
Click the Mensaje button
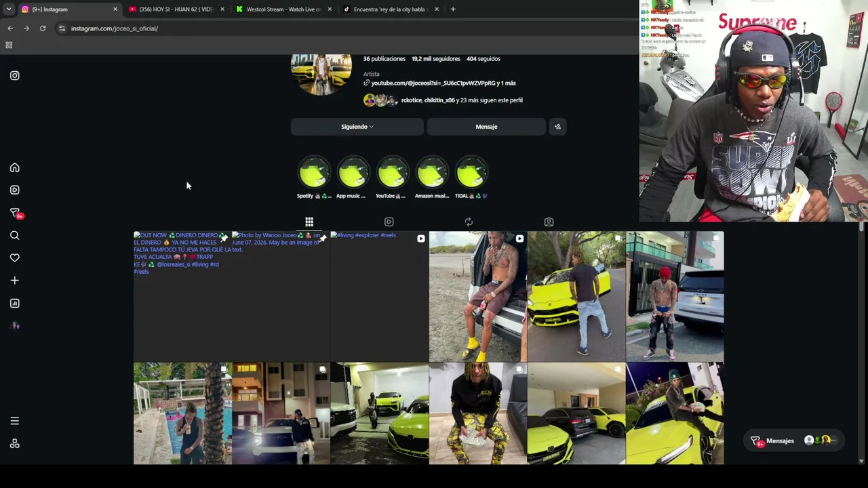point(486,127)
